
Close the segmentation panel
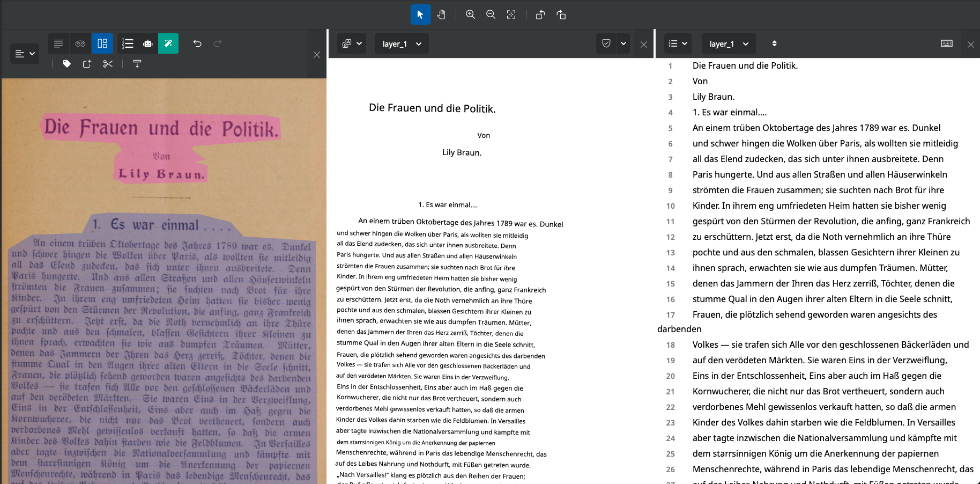click(x=317, y=55)
